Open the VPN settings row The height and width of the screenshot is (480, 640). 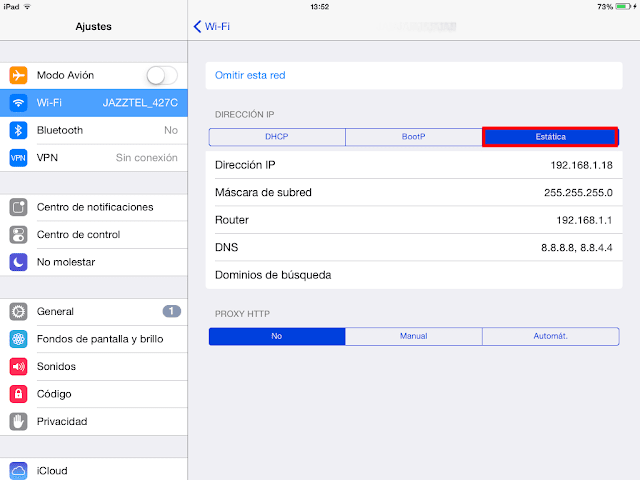point(94,158)
